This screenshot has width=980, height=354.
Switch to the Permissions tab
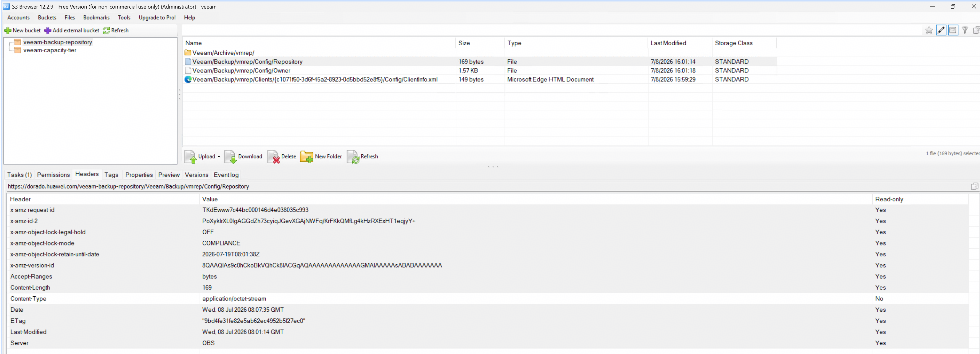point(53,175)
